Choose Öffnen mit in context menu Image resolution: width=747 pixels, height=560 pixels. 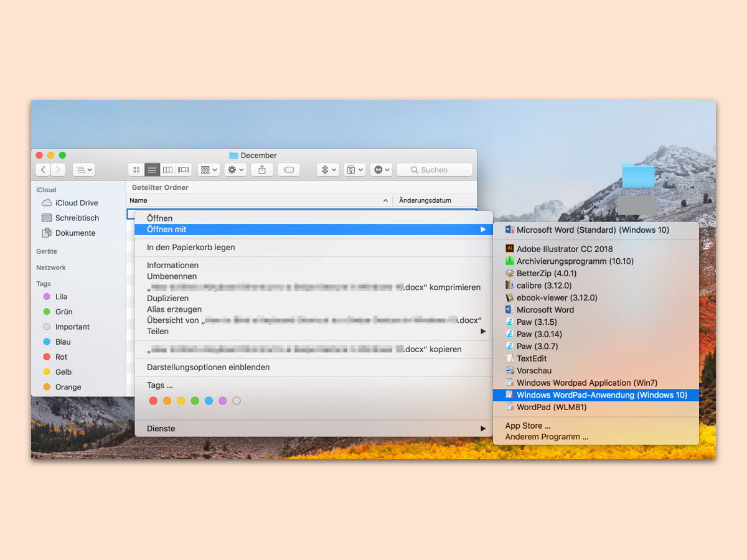click(x=314, y=230)
